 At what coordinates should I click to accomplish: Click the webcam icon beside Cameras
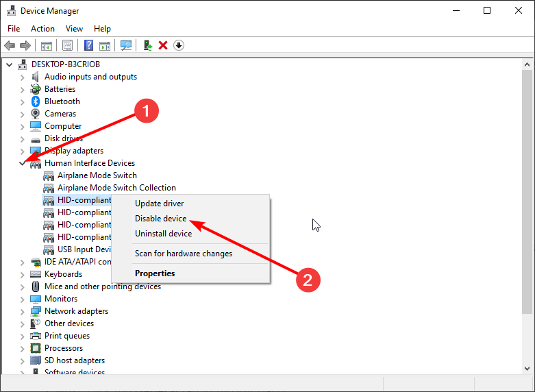point(36,114)
